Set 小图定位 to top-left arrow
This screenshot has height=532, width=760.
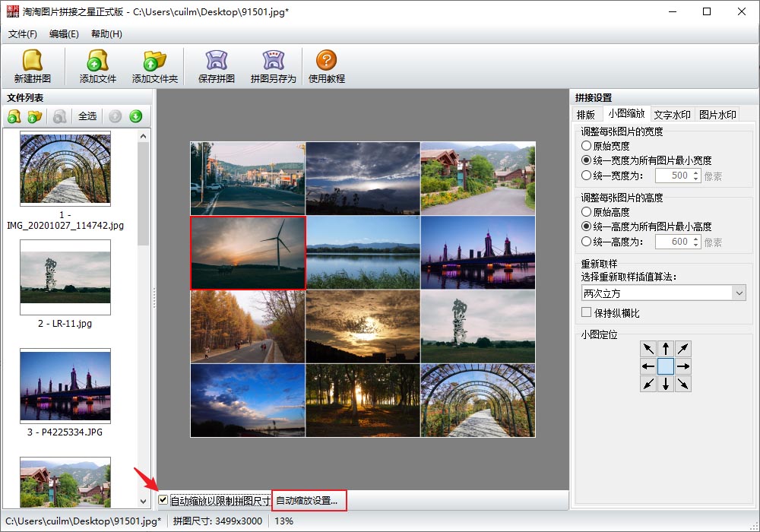pyautogui.click(x=648, y=349)
